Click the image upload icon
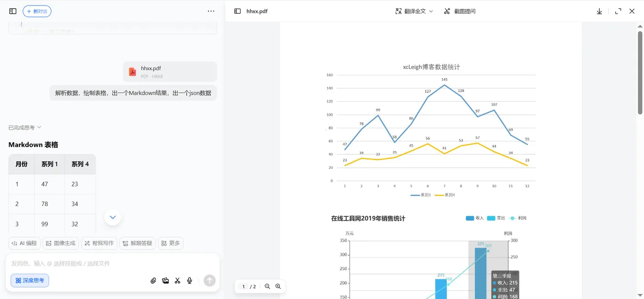This screenshot has width=644, height=299. point(166,281)
